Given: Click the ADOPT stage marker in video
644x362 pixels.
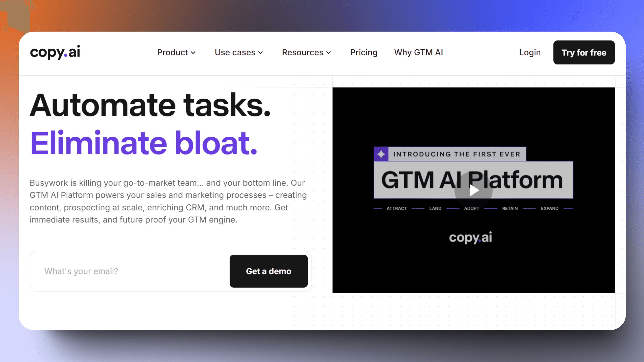Looking at the screenshot, I should click(472, 208).
